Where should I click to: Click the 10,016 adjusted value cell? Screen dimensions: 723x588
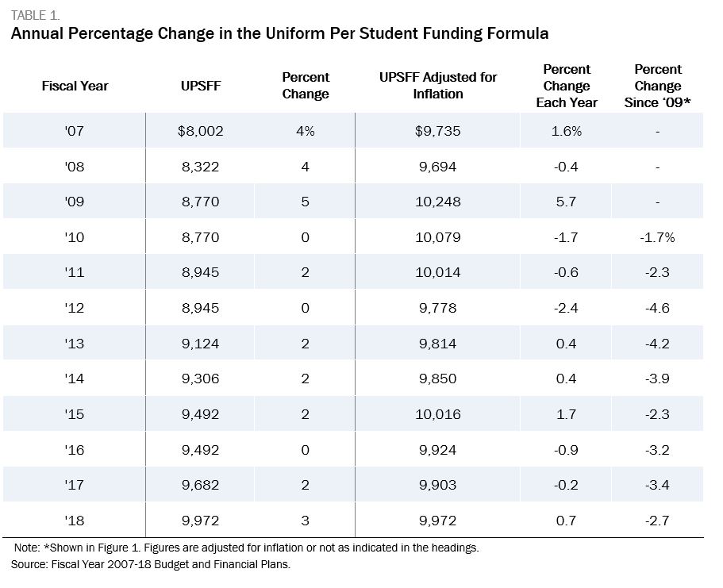tap(437, 414)
